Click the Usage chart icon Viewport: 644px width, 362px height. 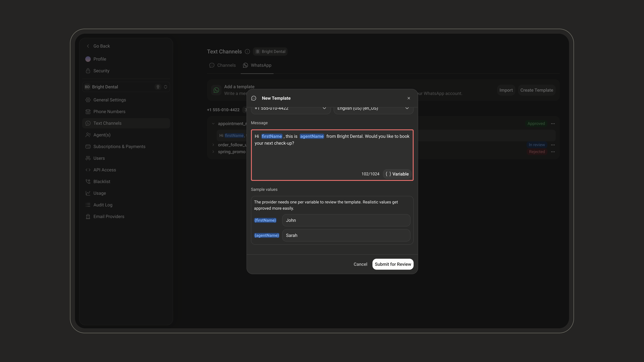pyautogui.click(x=88, y=193)
